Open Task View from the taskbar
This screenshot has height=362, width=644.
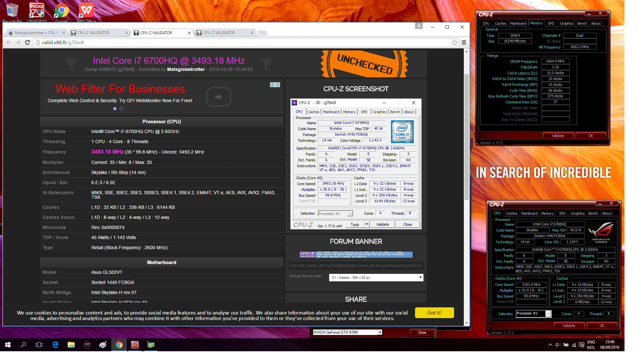point(39,345)
